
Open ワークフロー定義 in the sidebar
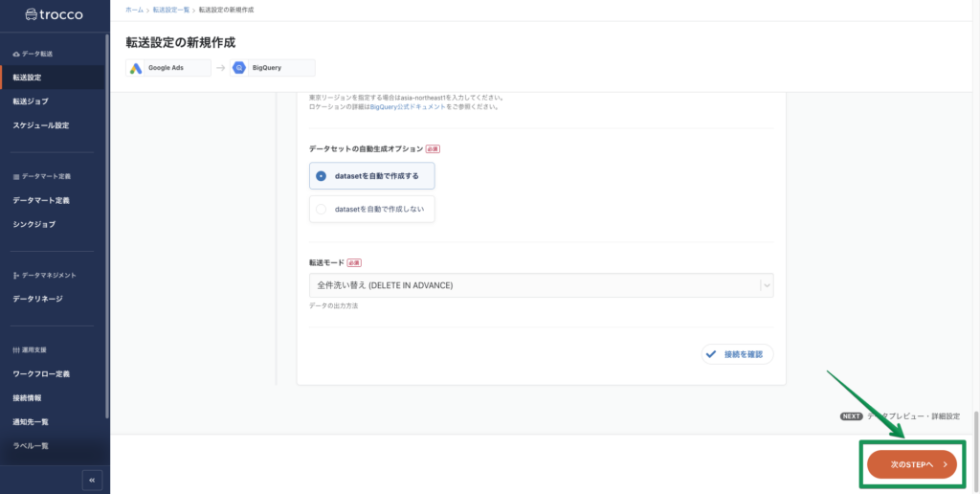pyautogui.click(x=41, y=373)
